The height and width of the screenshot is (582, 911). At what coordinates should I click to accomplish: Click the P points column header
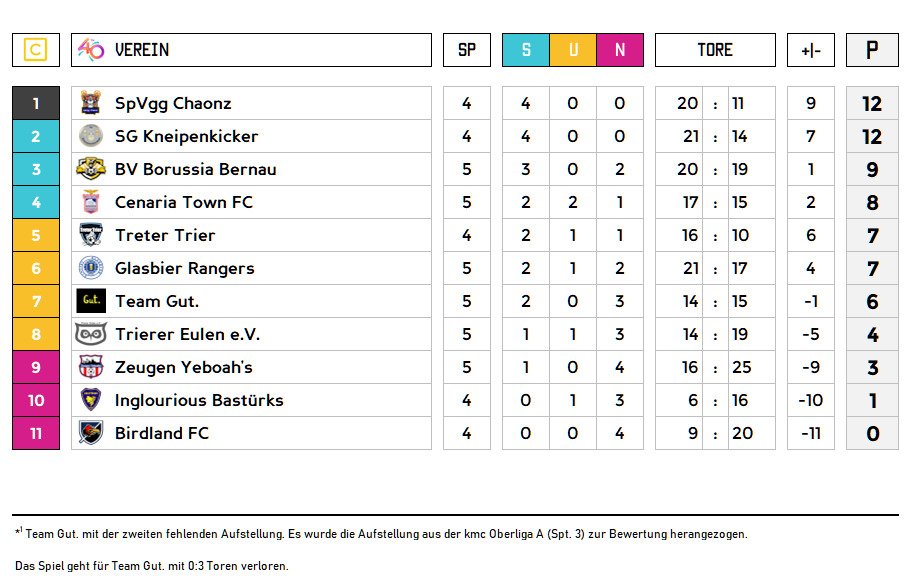[872, 50]
